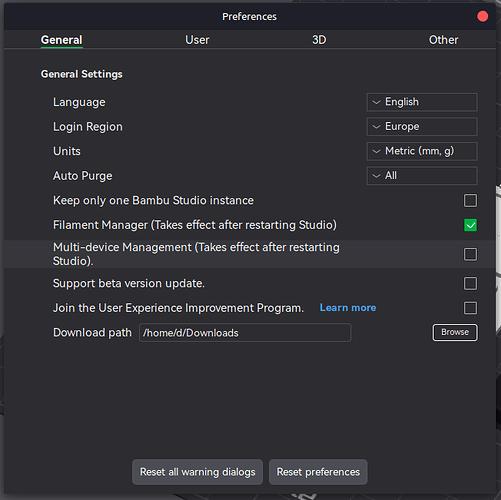Open the Language dropdown showing English
Screen dimensions: 501x500
pyautogui.click(x=422, y=102)
